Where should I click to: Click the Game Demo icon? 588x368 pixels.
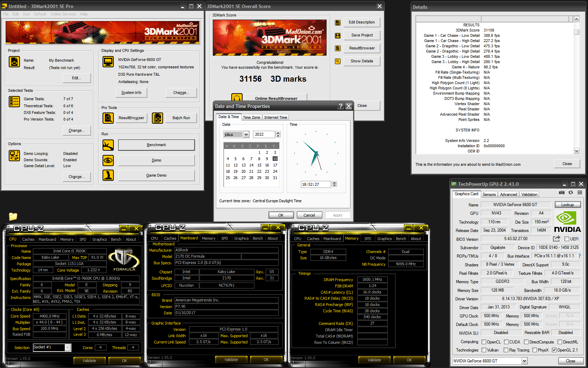click(x=108, y=175)
